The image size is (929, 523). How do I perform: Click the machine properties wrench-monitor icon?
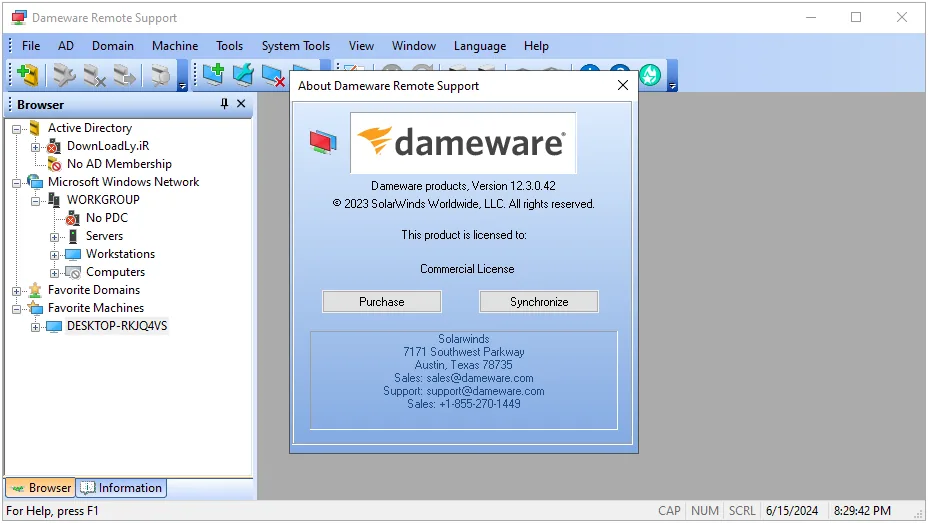tap(243, 75)
